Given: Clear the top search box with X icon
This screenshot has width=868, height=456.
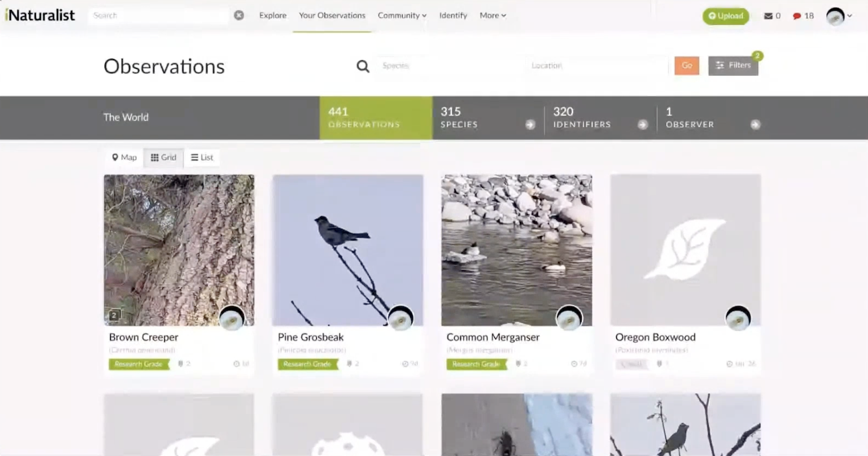Looking at the screenshot, I should [239, 15].
